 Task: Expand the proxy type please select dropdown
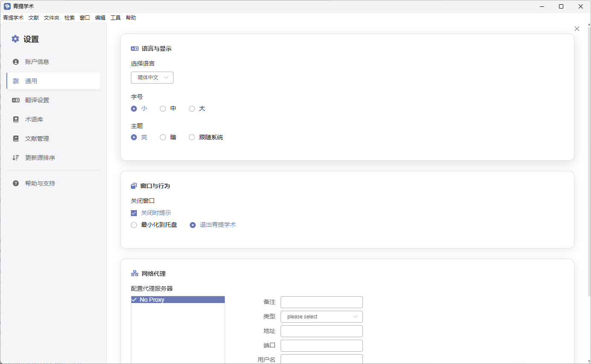coord(322,317)
